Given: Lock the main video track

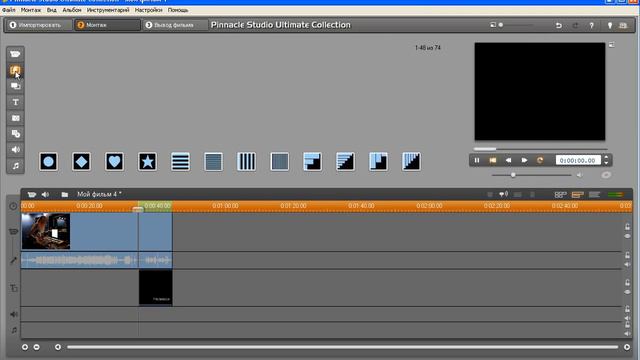Looking at the screenshot, I should [627, 227].
